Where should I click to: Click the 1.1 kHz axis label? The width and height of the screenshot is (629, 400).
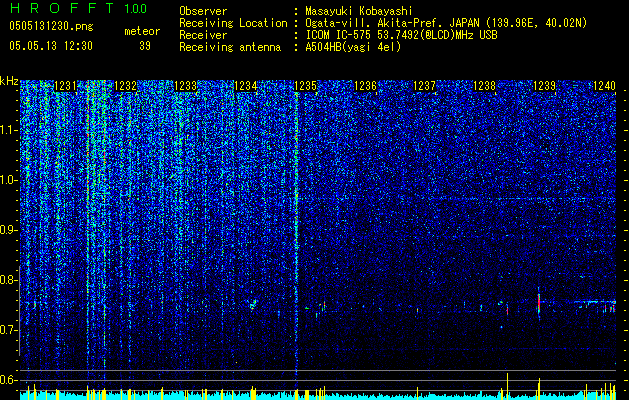9,130
